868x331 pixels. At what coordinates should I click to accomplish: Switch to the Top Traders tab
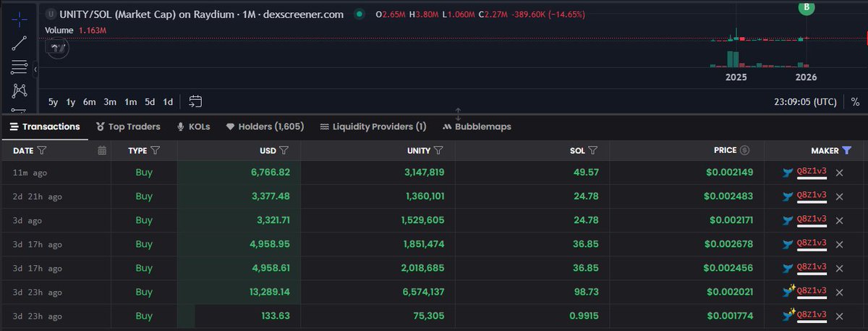(x=128, y=127)
